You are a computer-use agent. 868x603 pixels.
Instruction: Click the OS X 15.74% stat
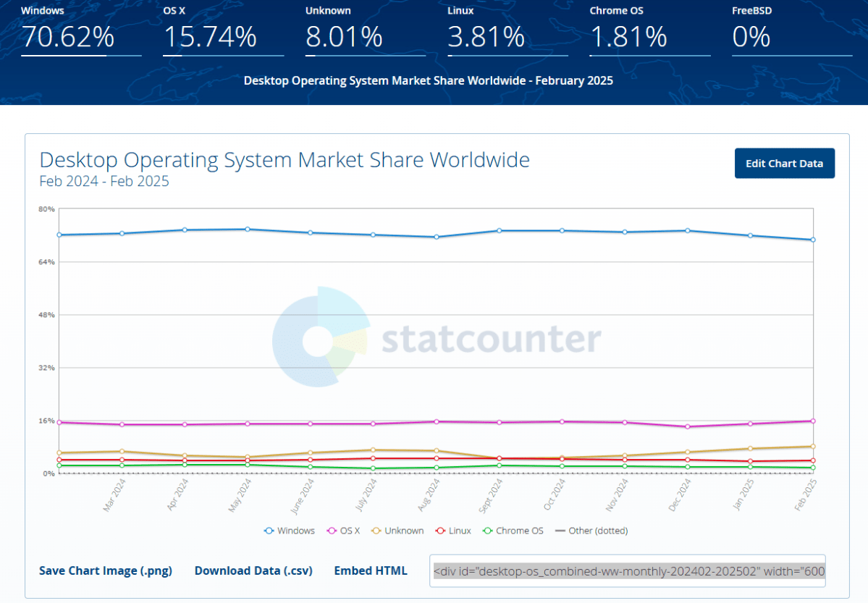(210, 36)
